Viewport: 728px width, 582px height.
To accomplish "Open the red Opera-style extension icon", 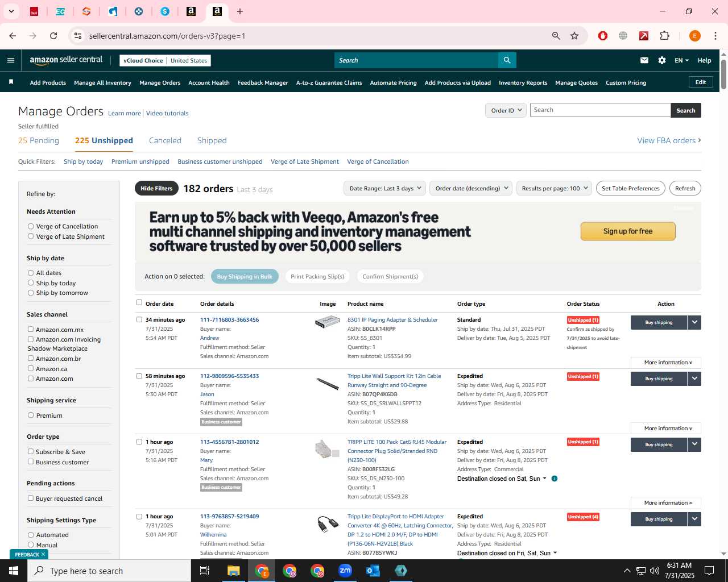I will [x=603, y=36].
